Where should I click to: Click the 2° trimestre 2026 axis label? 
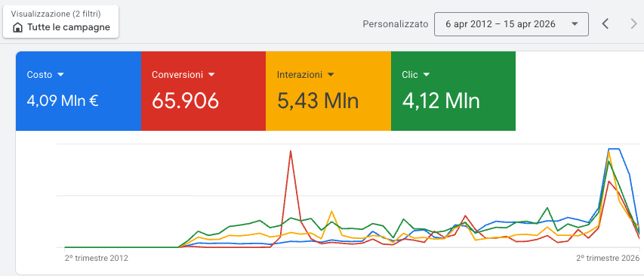(608, 259)
